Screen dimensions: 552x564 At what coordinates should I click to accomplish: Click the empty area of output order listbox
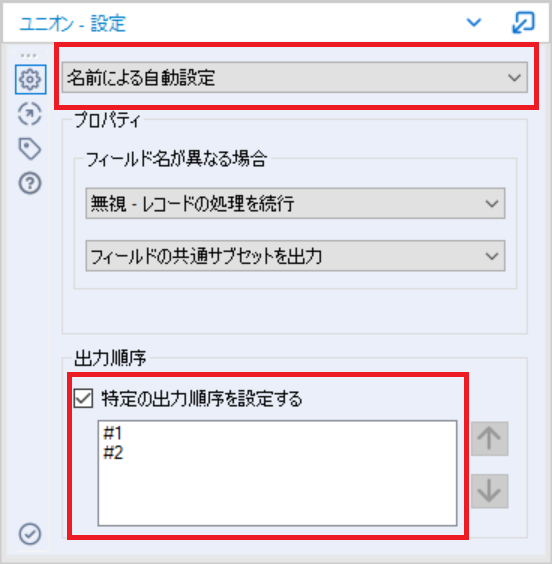tap(277, 495)
